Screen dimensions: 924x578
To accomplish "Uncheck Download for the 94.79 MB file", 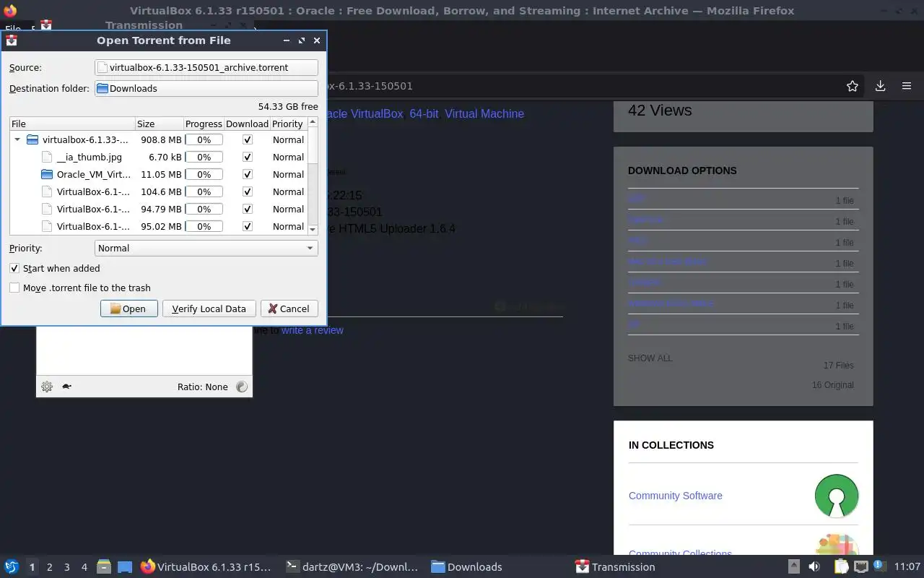I will (x=248, y=209).
